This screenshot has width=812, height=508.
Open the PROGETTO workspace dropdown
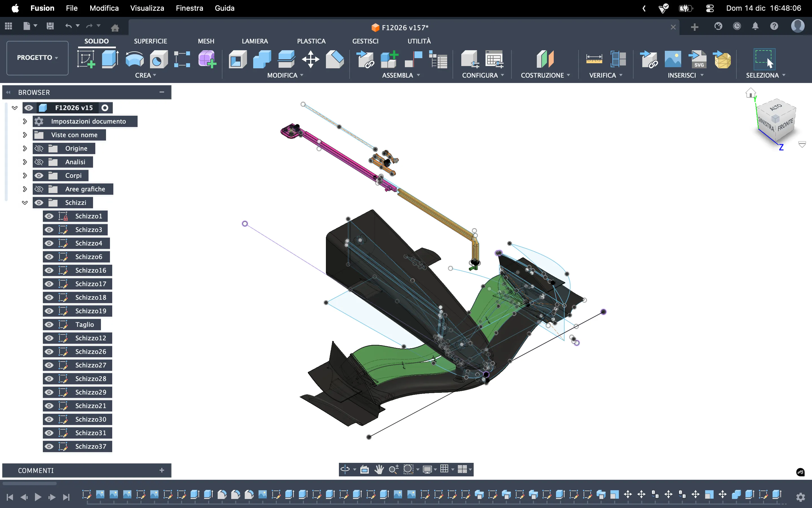click(37, 58)
